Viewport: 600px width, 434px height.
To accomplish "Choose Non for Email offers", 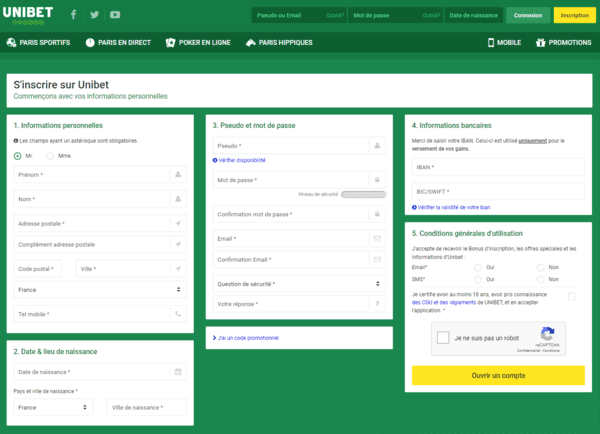I will [x=541, y=267].
